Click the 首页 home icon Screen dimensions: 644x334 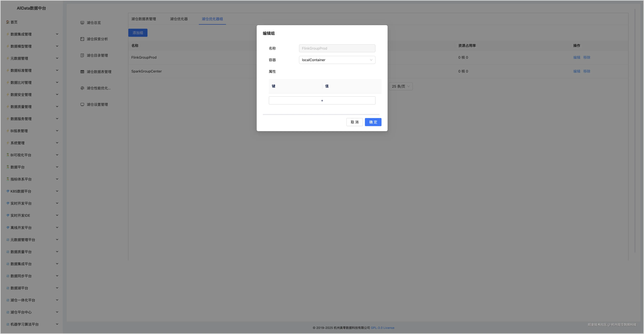(8, 22)
